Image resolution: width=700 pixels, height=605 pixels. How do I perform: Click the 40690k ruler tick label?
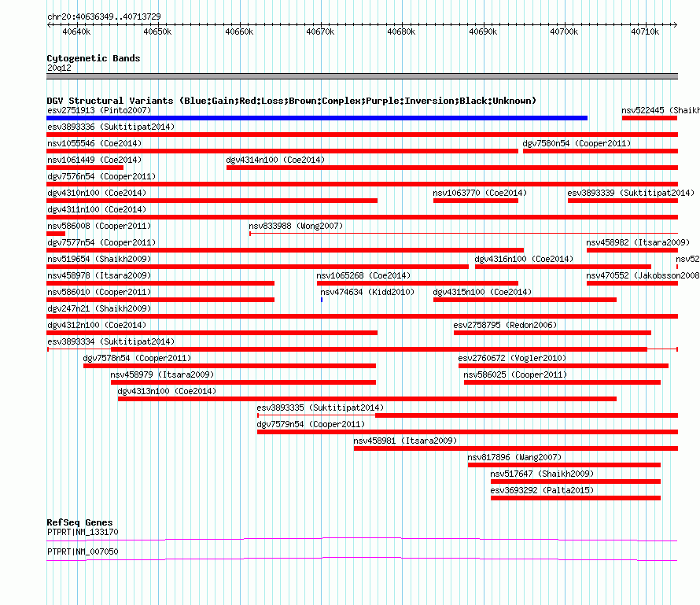tap(483, 31)
